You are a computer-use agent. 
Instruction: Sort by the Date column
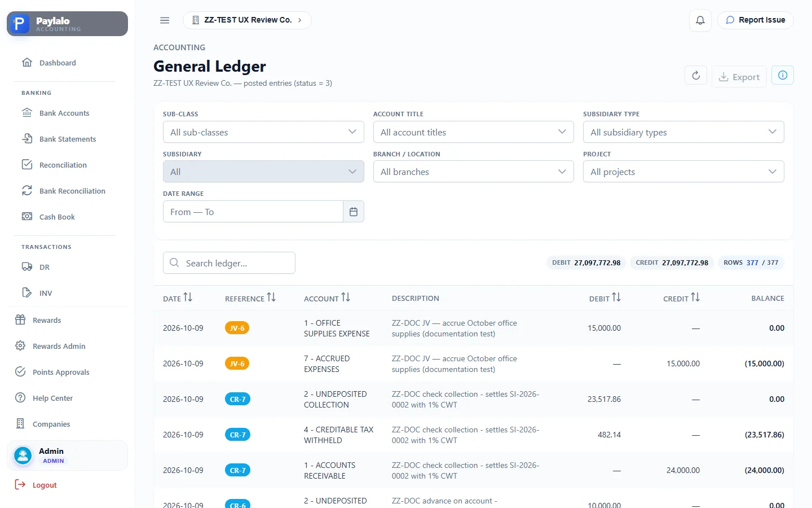click(x=178, y=298)
